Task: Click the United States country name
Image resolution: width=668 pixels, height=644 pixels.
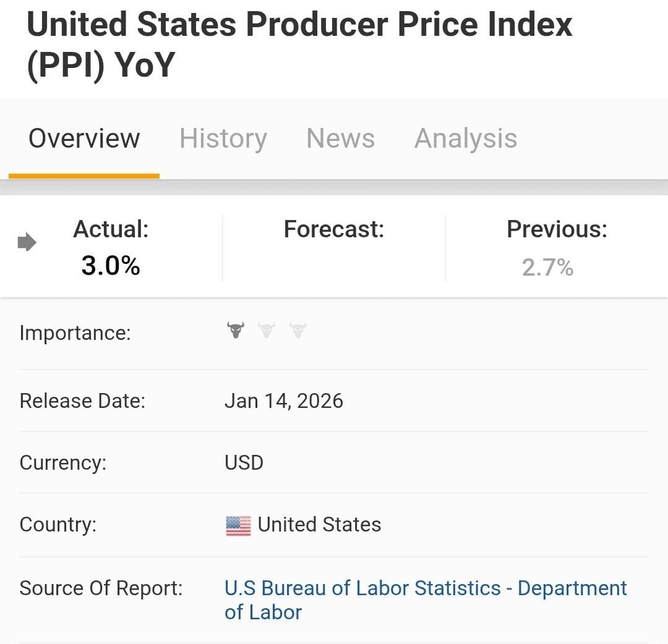Action: pos(319,525)
